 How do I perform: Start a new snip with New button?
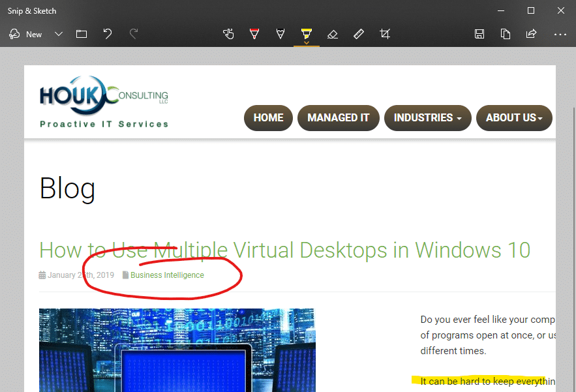25,34
